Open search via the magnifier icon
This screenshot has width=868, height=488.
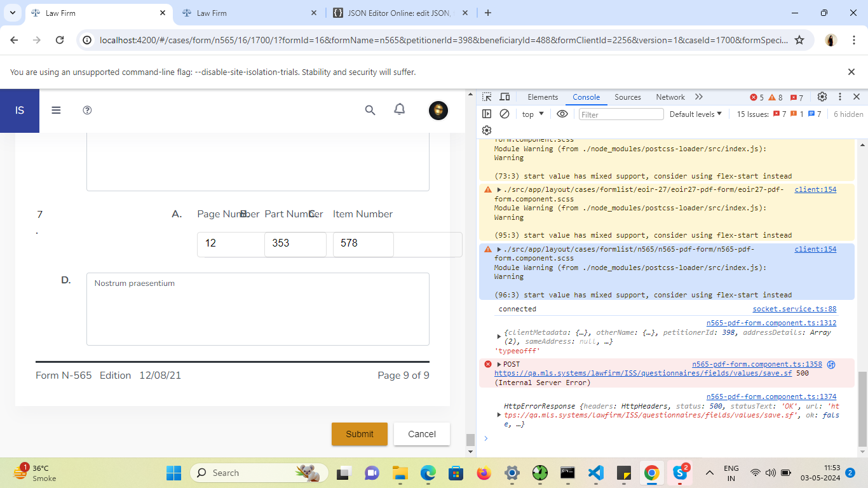pos(370,110)
